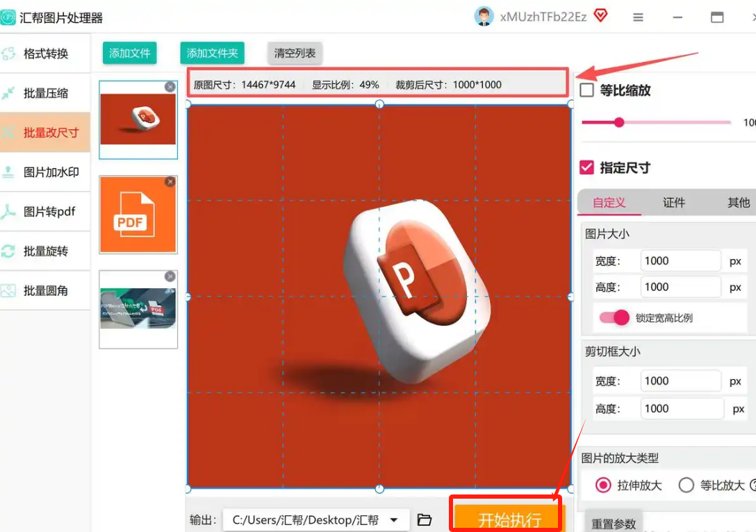The height and width of the screenshot is (532, 756).
Task: Click the 格式转换 sidebar icon
Action: 8,53
